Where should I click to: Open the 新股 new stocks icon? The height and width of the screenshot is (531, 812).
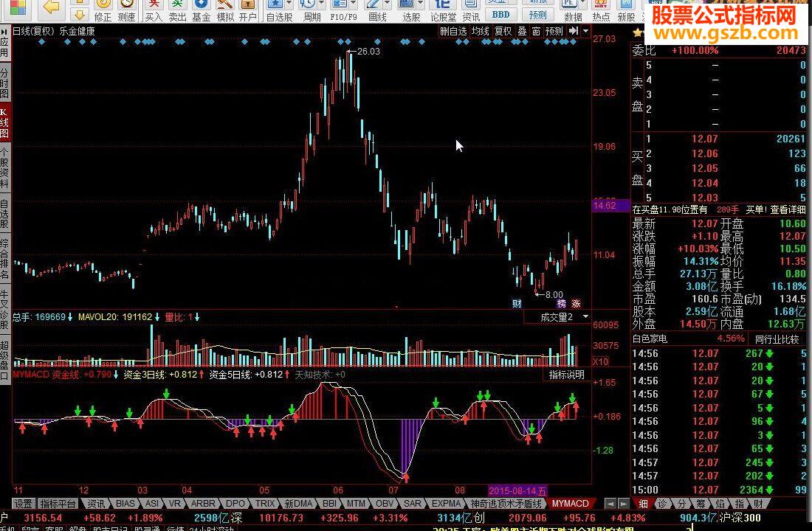626,11
